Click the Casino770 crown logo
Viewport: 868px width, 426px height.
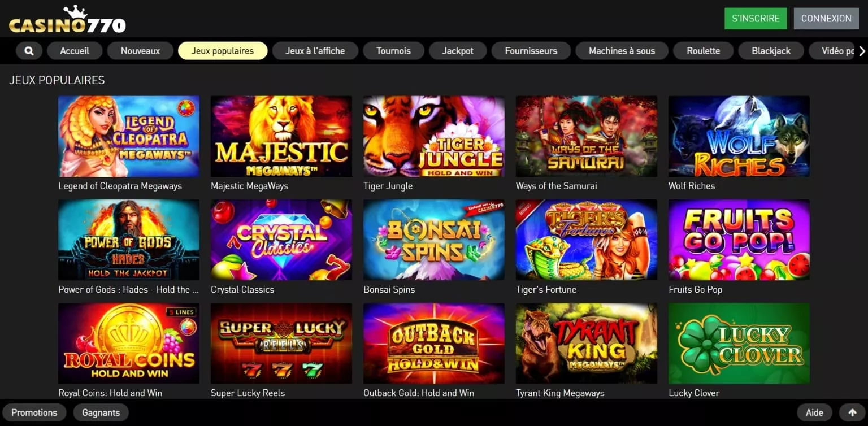tap(67, 19)
